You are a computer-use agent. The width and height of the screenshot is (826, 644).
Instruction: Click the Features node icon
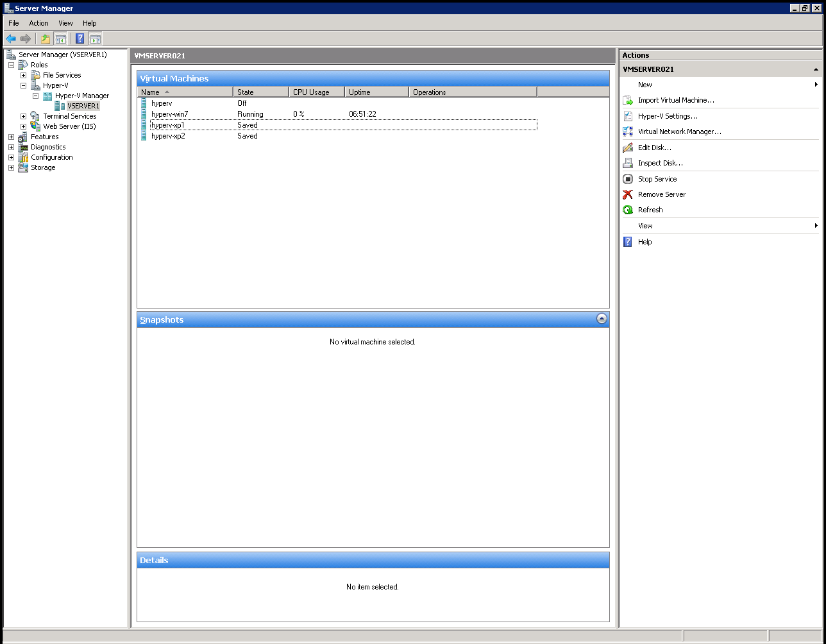click(x=23, y=137)
